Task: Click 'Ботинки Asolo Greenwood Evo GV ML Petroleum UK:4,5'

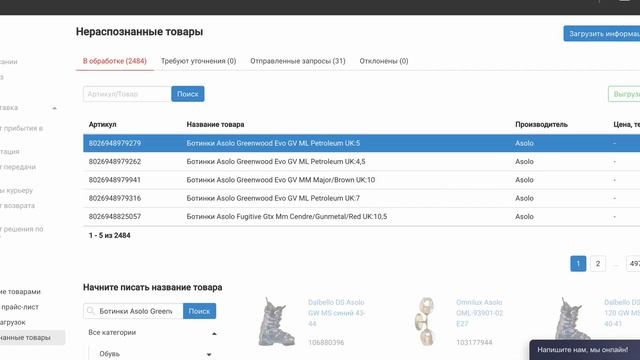Action: 276,162
